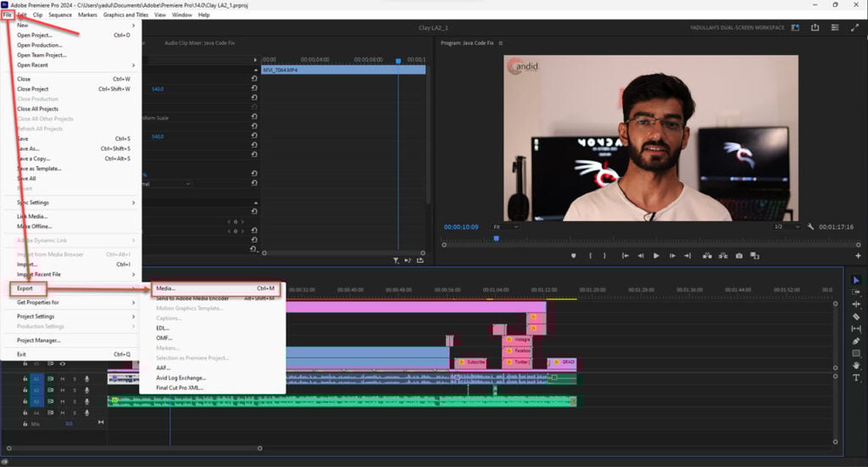Play the Program monitor video
868x467 pixels.
coord(656,256)
